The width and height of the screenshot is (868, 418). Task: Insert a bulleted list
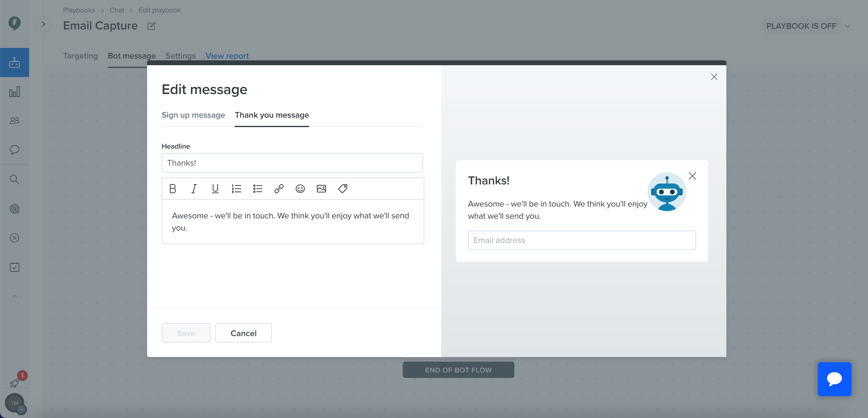click(257, 188)
